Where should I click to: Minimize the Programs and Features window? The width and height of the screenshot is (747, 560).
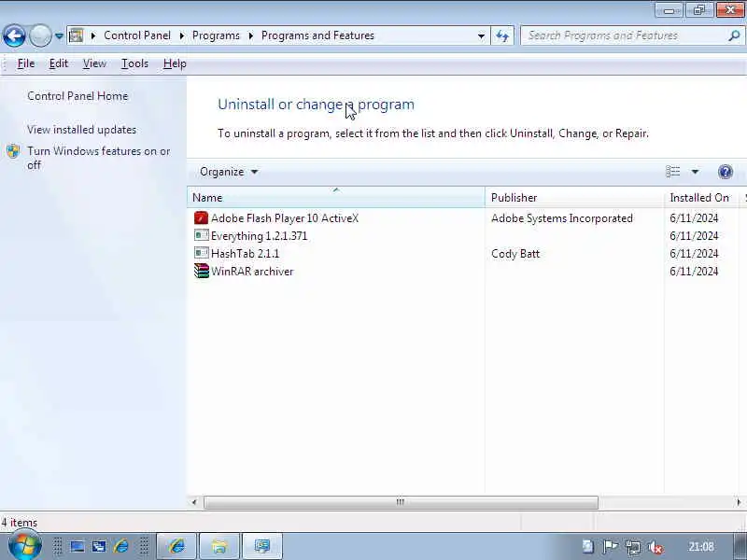pos(669,9)
